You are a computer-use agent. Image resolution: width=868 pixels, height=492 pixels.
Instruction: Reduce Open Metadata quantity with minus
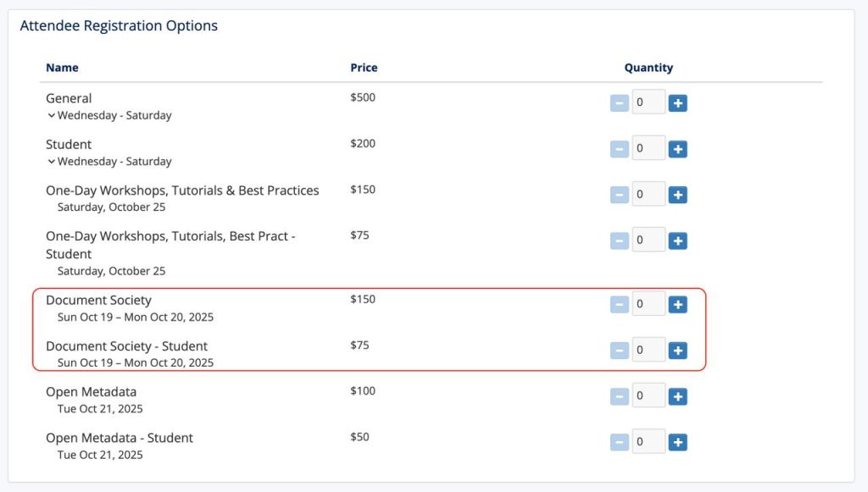[620, 395]
